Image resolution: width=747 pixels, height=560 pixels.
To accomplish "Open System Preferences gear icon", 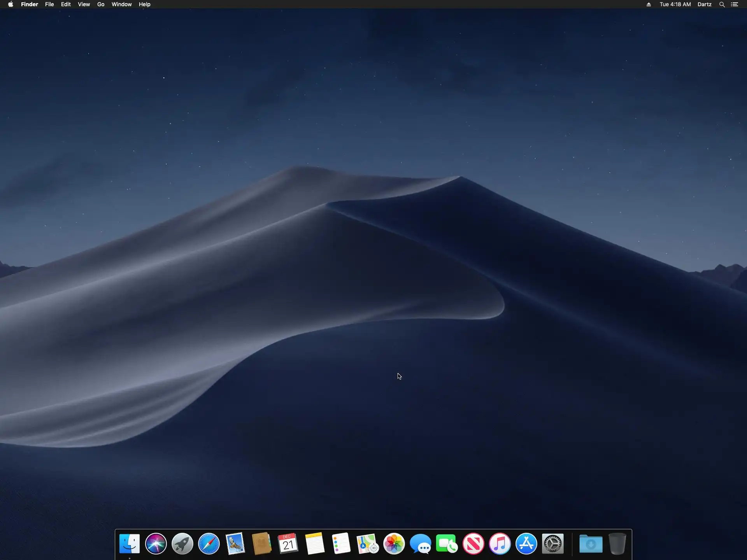I will coord(552,543).
